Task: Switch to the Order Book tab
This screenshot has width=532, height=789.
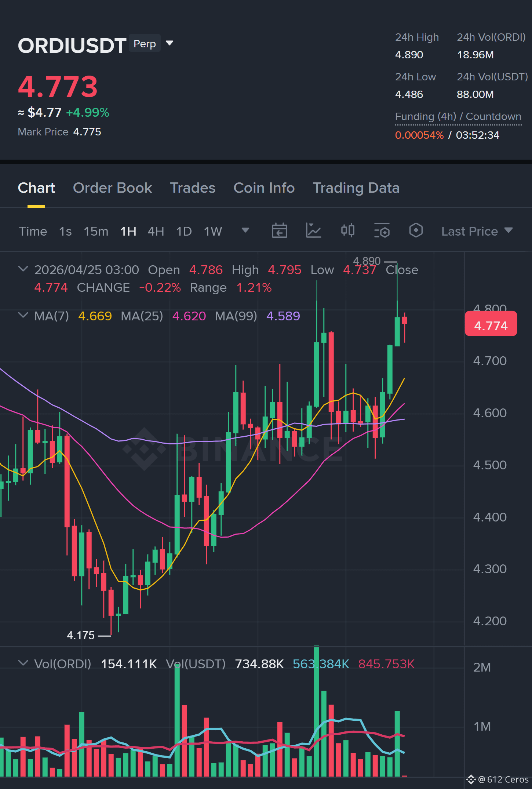Action: [112, 188]
